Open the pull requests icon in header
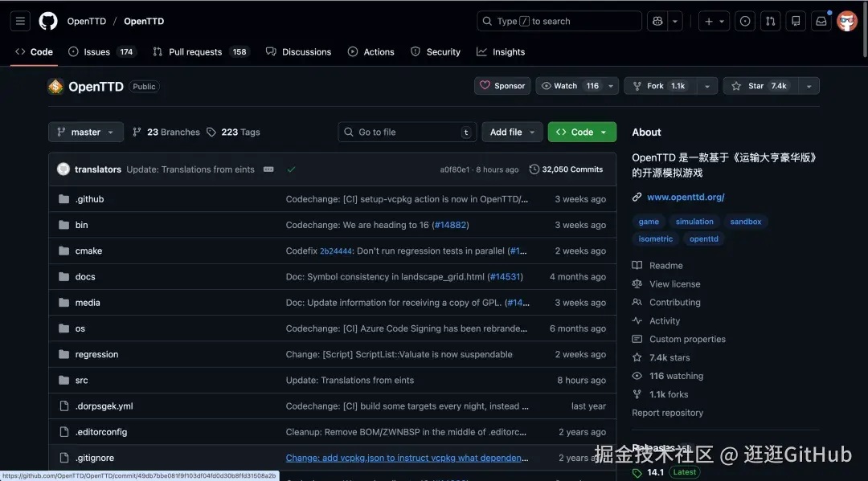This screenshot has width=868, height=481. click(770, 21)
